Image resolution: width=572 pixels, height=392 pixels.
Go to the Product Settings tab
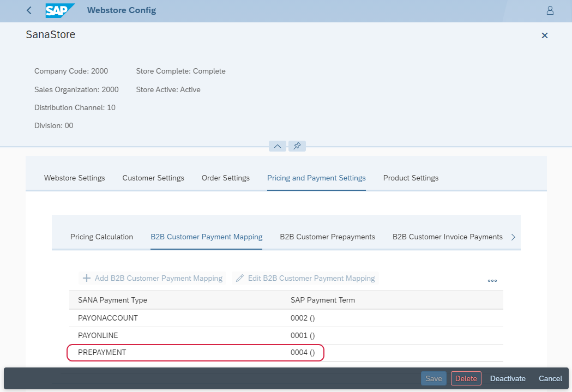[411, 178]
